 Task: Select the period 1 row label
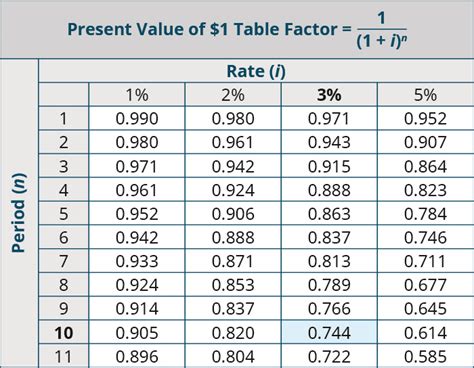click(x=64, y=118)
